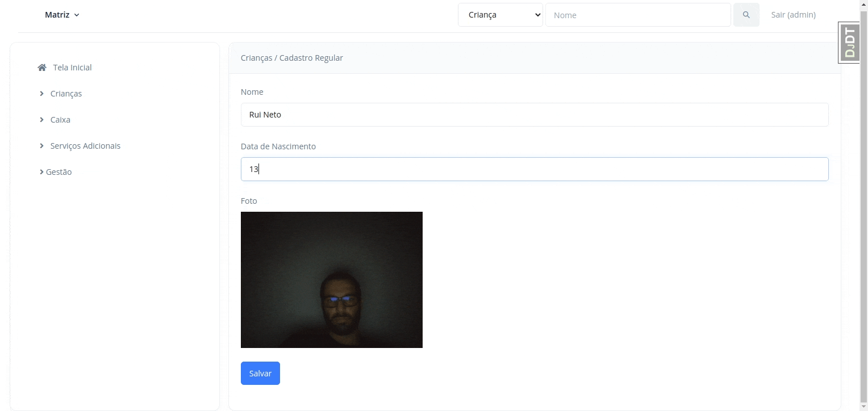Focus the top Nome search field

(x=638, y=15)
